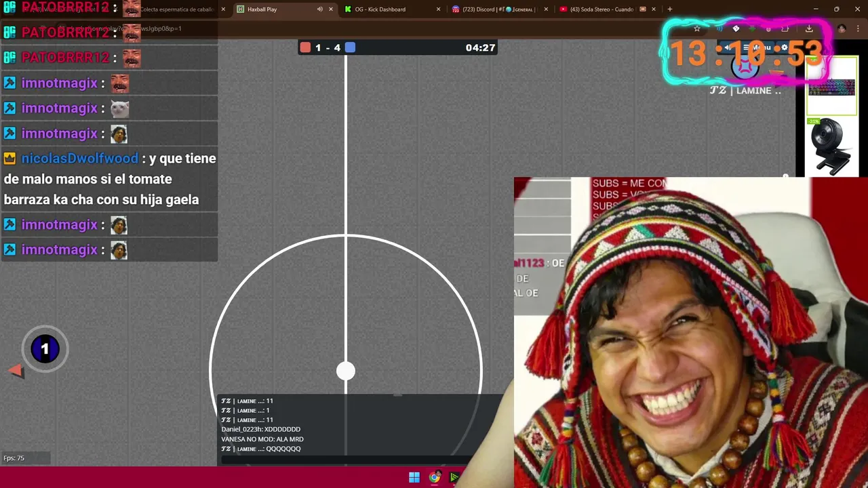Screen dimensions: 868x488
Task: Click the 1 - 4 score text
Action: 328,47
